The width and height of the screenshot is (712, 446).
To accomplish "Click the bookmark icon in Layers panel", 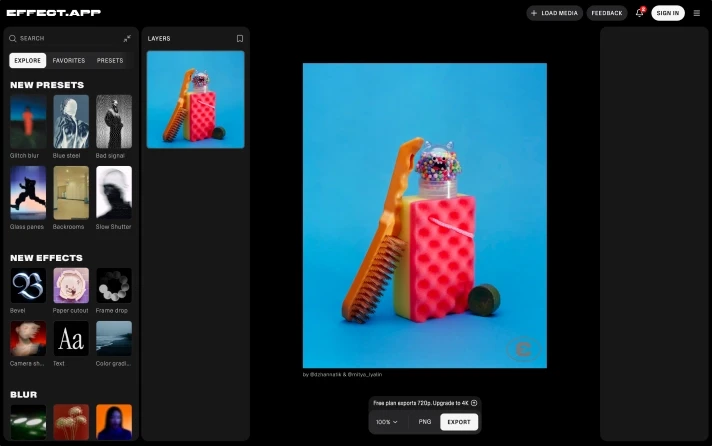I will [x=240, y=39].
